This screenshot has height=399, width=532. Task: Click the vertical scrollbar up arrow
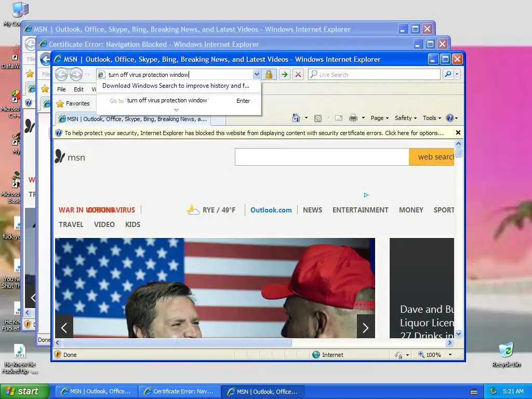[458, 143]
